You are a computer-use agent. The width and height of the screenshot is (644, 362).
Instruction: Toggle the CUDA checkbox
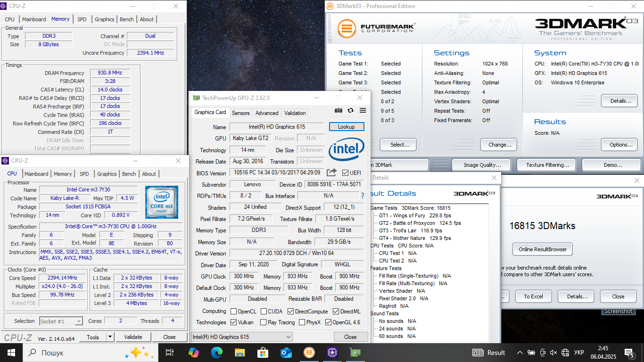tap(263, 311)
